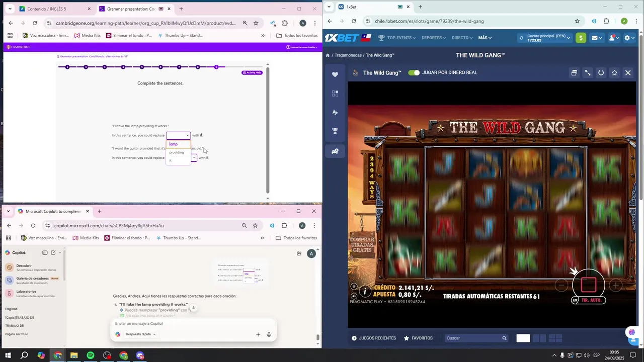The image size is (644, 362).
Task: Decrease the bet with the minus button
Action: [x=561, y=286]
